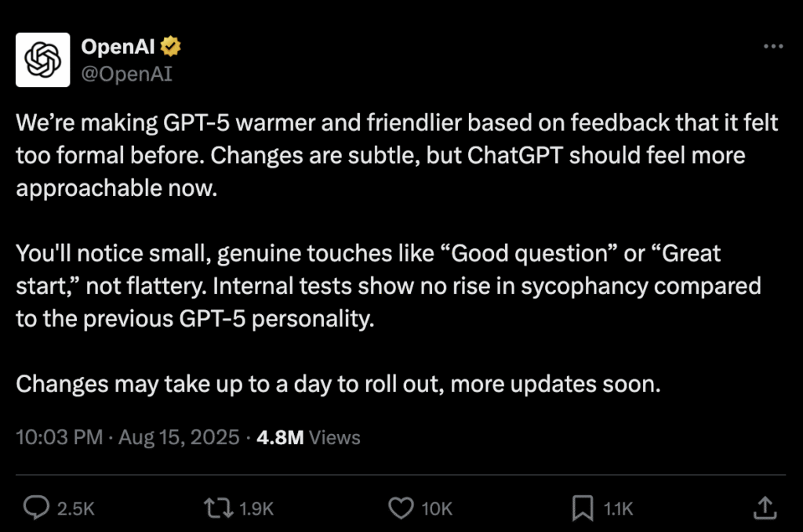Like the post with the heart icon

click(x=401, y=508)
